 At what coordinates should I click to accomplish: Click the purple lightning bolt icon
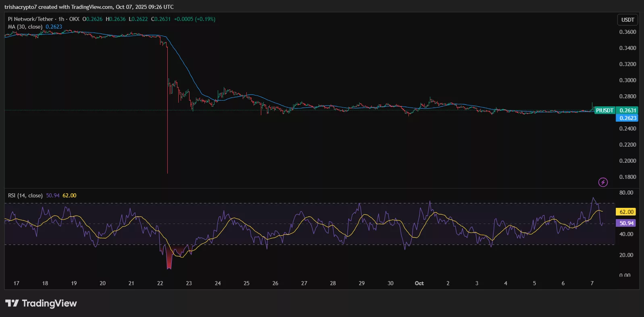[602, 182]
